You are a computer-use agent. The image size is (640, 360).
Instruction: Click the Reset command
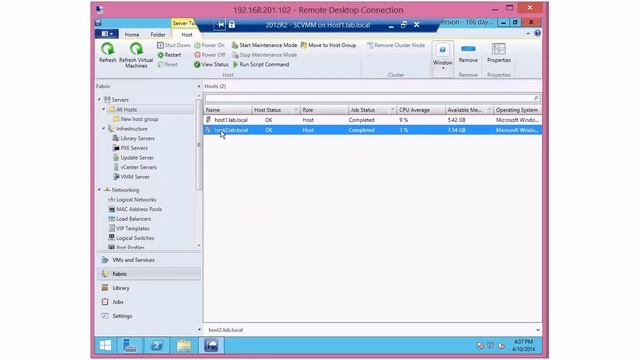[167, 64]
